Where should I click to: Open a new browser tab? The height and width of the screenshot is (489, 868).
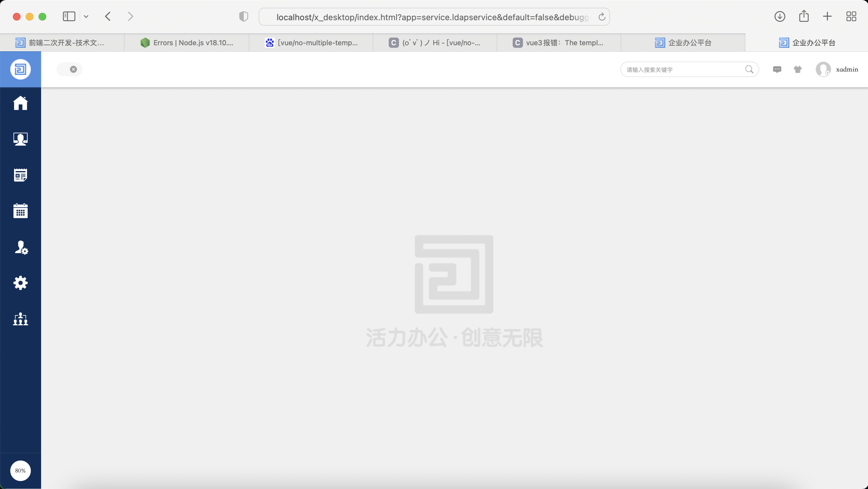(x=827, y=16)
